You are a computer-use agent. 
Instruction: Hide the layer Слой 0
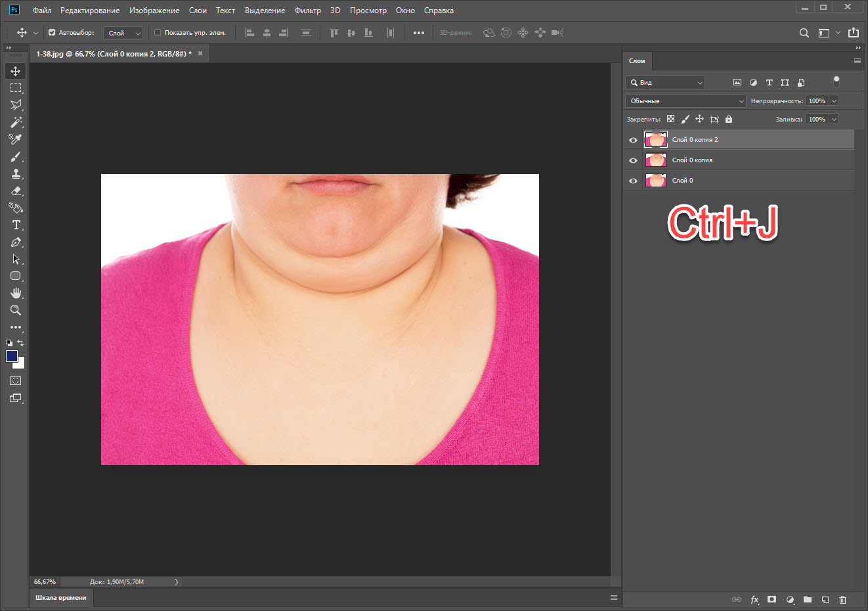(633, 181)
